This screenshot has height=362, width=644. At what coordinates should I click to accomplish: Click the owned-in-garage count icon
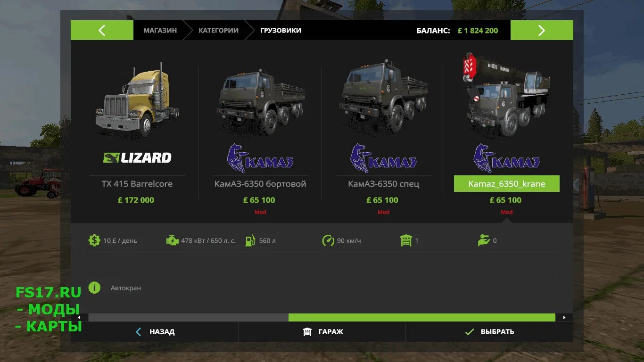pos(406,240)
